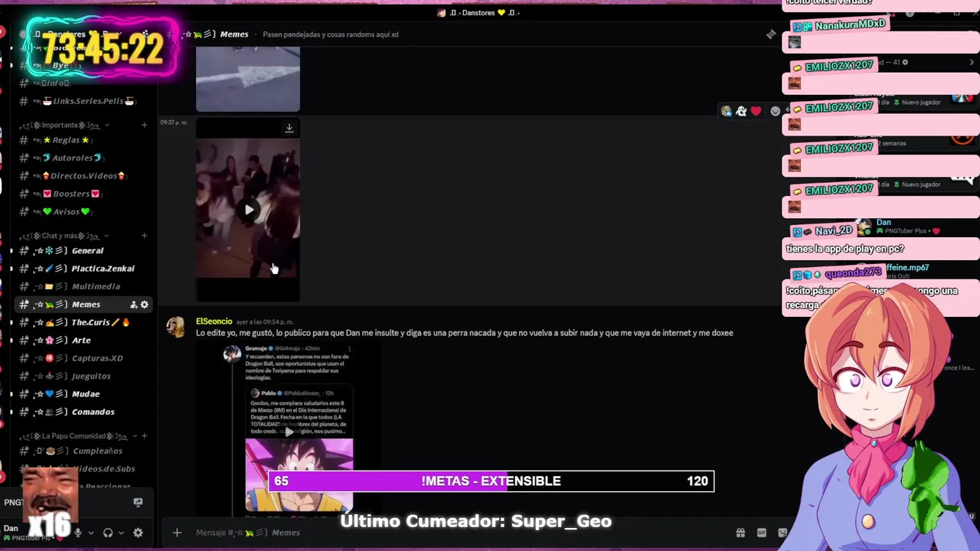Screen dimensions: 980x551
Task: Open the Reglas channel
Action: (84, 140)
